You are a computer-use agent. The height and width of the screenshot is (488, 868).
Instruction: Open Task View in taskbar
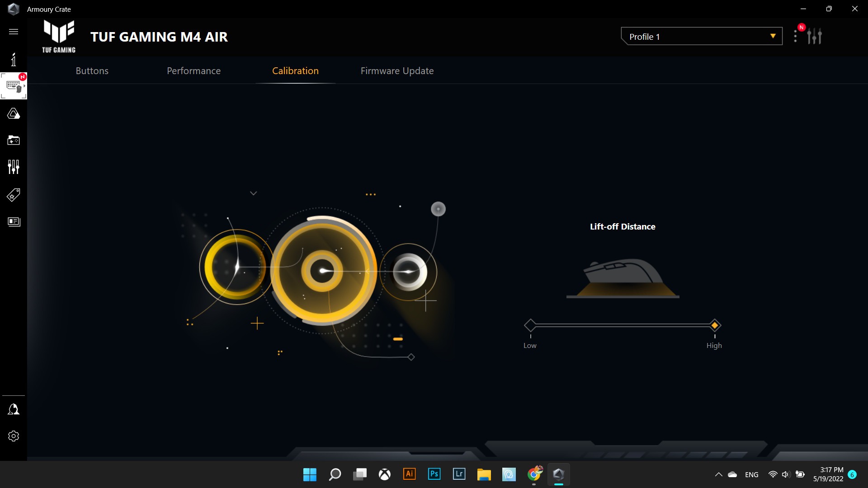point(360,474)
